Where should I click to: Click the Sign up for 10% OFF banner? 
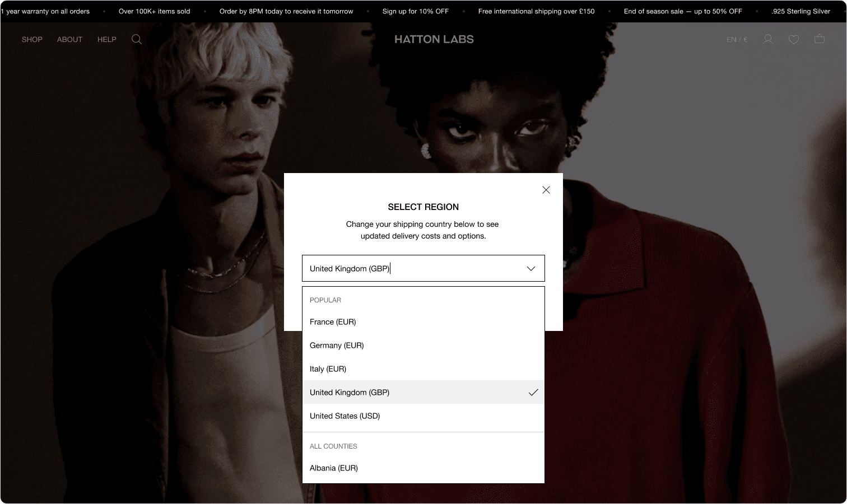point(416,11)
